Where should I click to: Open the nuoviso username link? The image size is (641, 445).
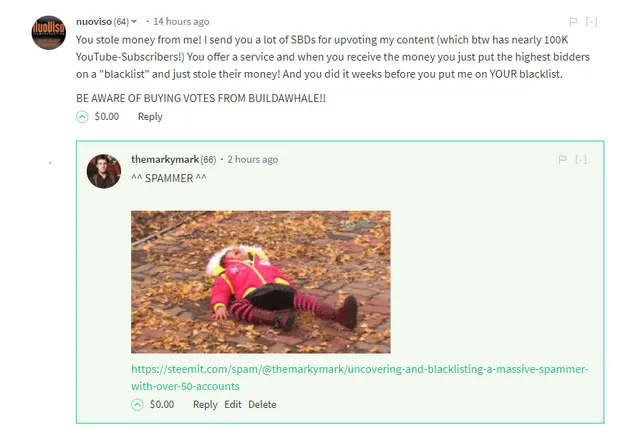94,22
